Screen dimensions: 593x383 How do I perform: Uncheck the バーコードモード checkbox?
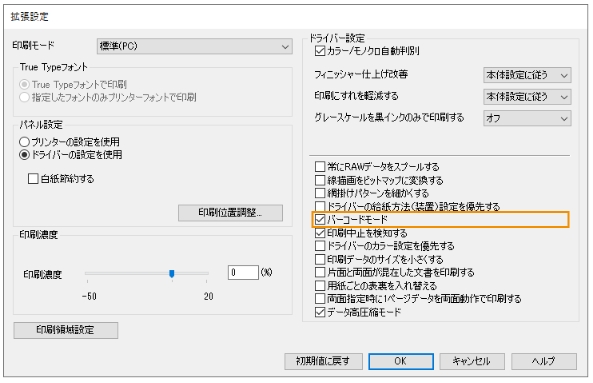point(320,219)
